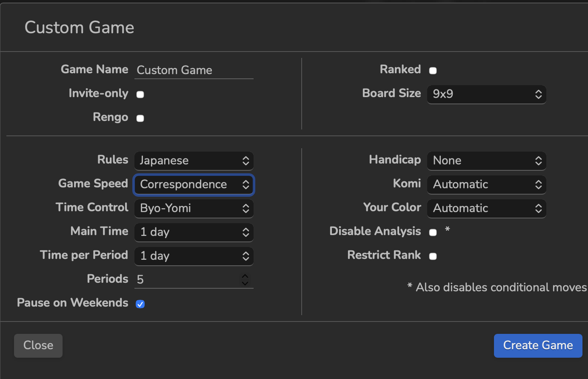Open the Time Control Byo-Yomi dropdown
This screenshot has height=379, width=588.
(x=194, y=208)
